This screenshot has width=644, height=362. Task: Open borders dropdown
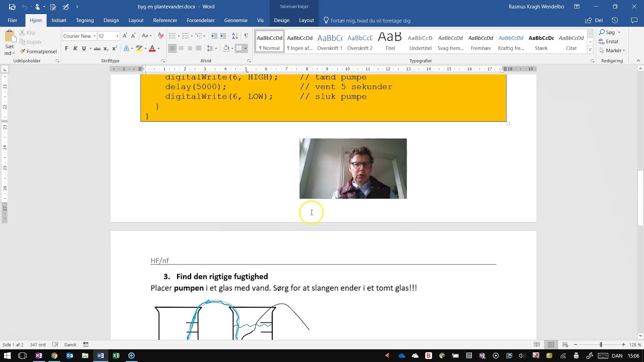(x=245, y=48)
